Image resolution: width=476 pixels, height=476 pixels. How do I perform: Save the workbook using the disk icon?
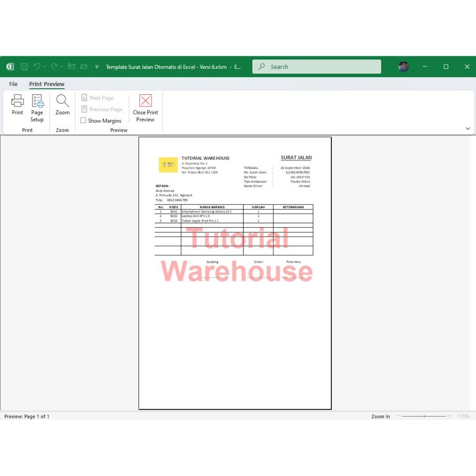pos(24,66)
